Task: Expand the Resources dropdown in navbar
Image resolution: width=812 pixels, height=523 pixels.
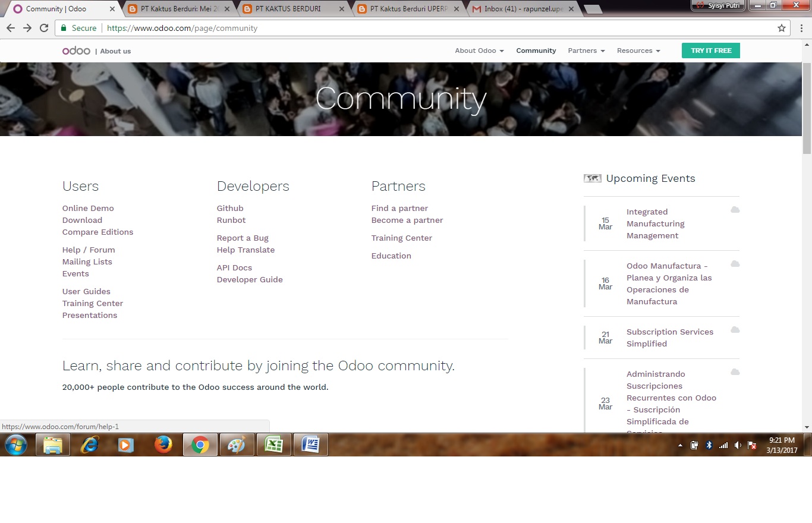Action: coord(638,51)
